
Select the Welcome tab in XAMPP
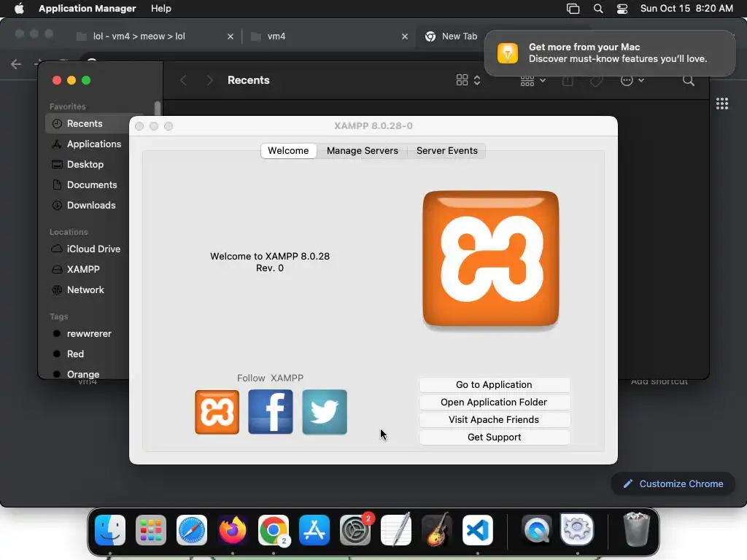tap(288, 150)
